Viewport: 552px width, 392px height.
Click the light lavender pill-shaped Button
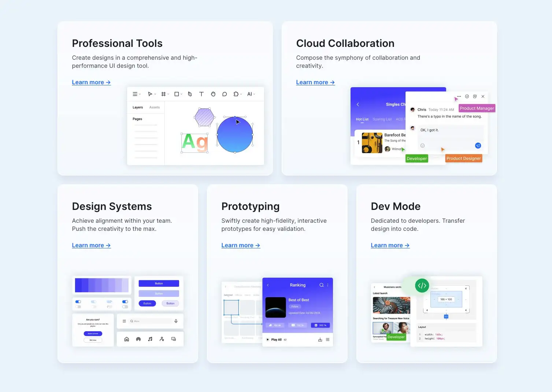coord(170,303)
